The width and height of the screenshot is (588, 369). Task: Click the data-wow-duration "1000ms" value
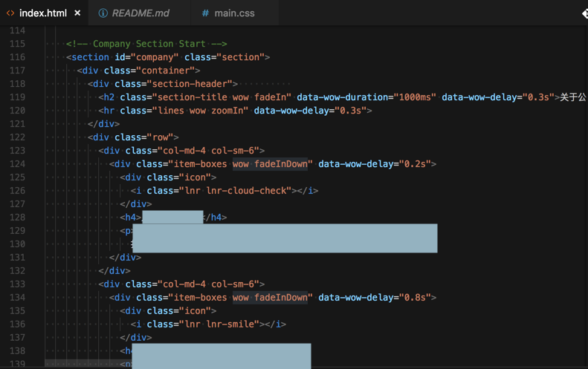415,97
